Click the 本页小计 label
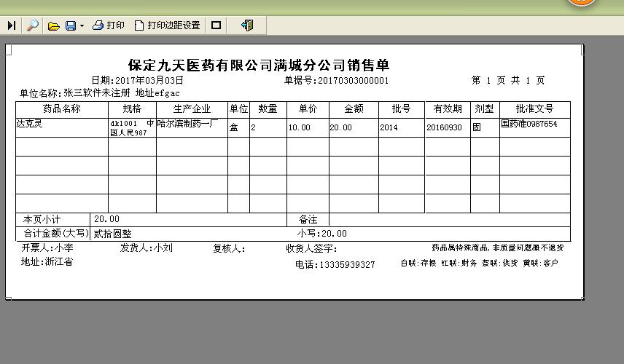Viewport: 624px width, 364px height. coord(42,219)
